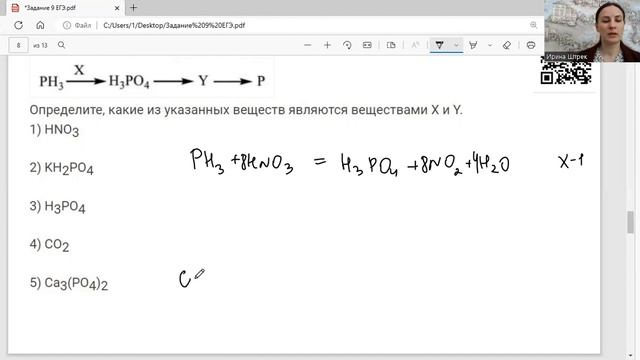Click answer option '3) H3PO4'

[x=58, y=207]
